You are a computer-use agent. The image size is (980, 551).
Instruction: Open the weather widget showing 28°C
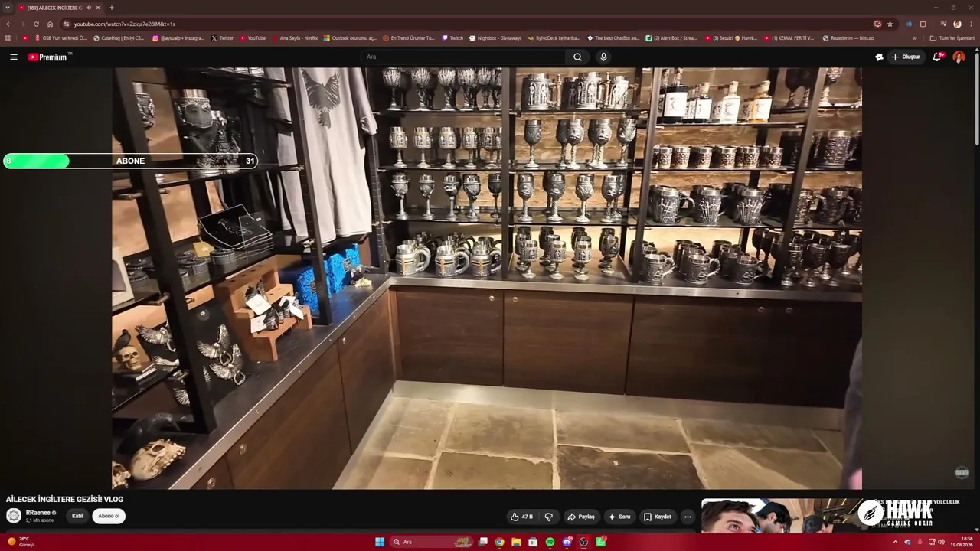point(21,542)
